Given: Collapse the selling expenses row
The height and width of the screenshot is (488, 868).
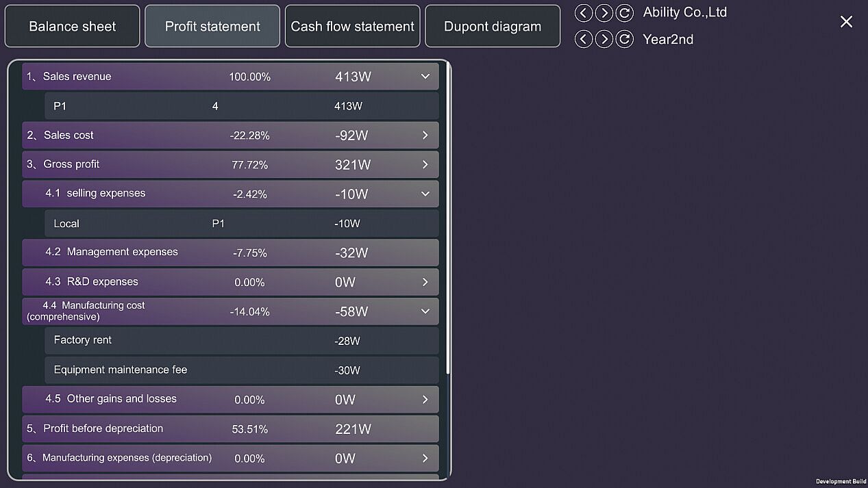Looking at the screenshot, I should tap(425, 194).
